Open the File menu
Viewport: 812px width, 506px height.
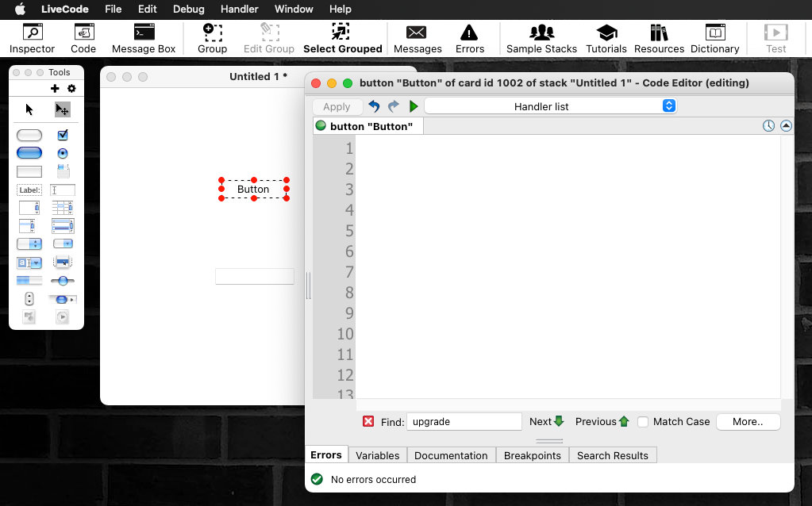point(113,9)
